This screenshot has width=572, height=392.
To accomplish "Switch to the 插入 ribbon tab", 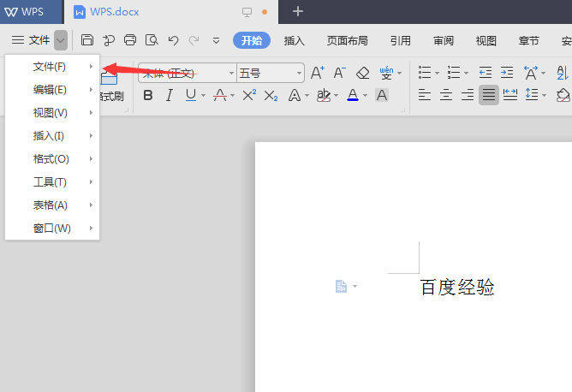I will click(x=294, y=40).
